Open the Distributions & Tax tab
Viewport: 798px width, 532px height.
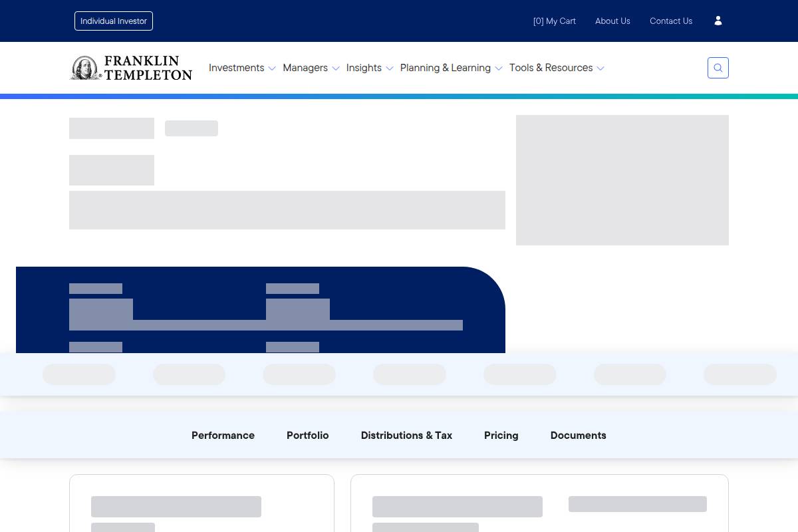point(406,435)
